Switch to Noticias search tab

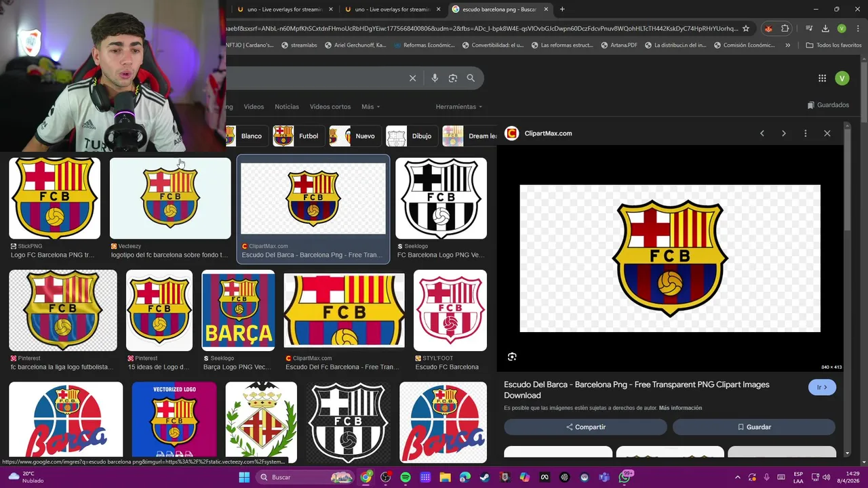[287, 106]
